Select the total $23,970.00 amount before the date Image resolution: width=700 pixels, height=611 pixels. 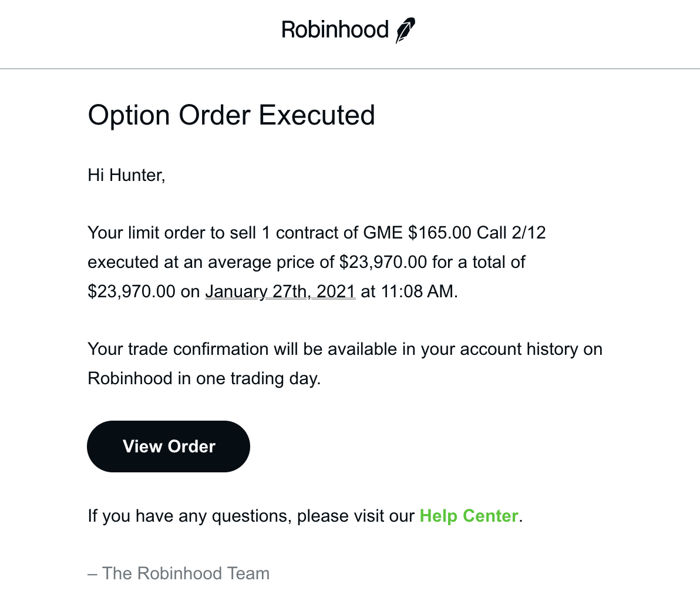click(132, 291)
